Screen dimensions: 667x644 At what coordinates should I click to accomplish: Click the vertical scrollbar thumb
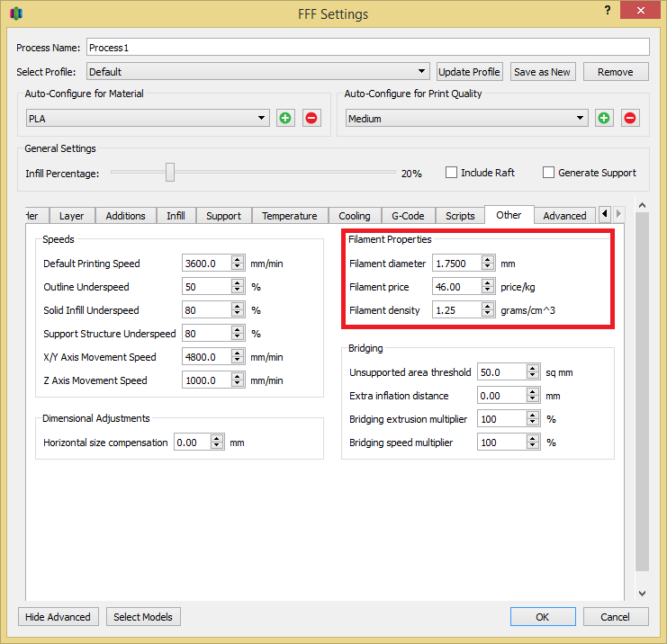643,391
